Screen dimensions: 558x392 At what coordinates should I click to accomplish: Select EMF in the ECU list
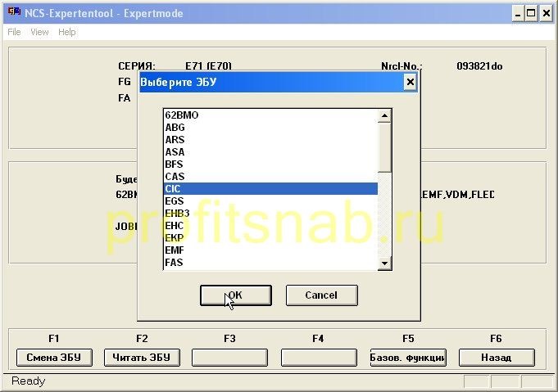pos(270,250)
